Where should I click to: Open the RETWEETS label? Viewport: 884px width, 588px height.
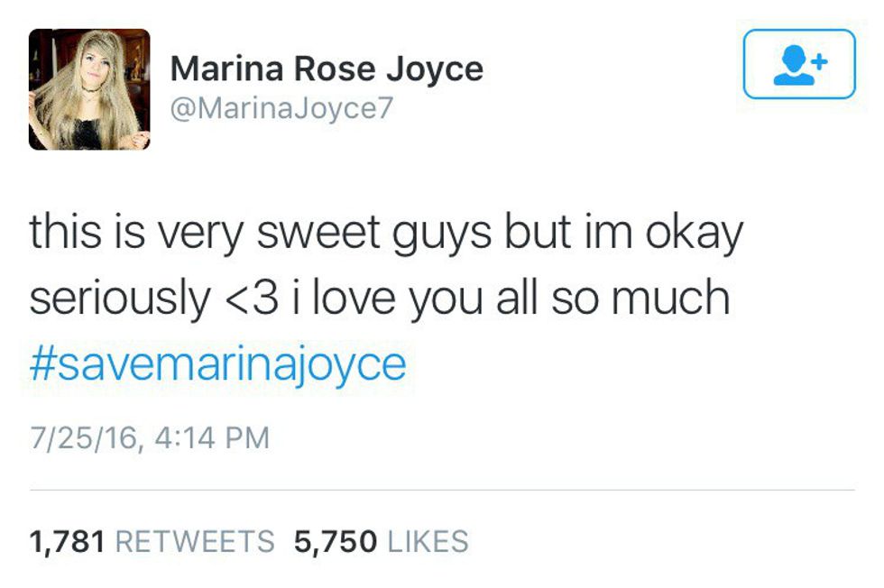(x=196, y=541)
